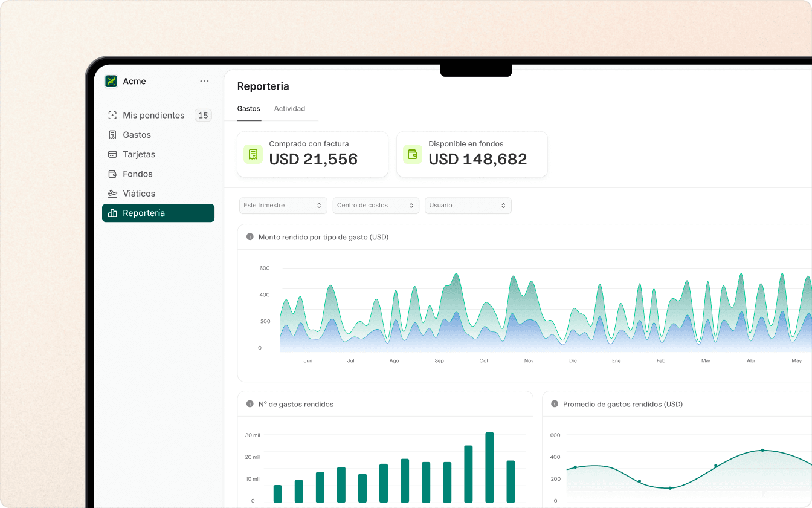Click the Gastos receipt icon in sidebar
The width and height of the screenshot is (812, 508).
[x=112, y=135]
